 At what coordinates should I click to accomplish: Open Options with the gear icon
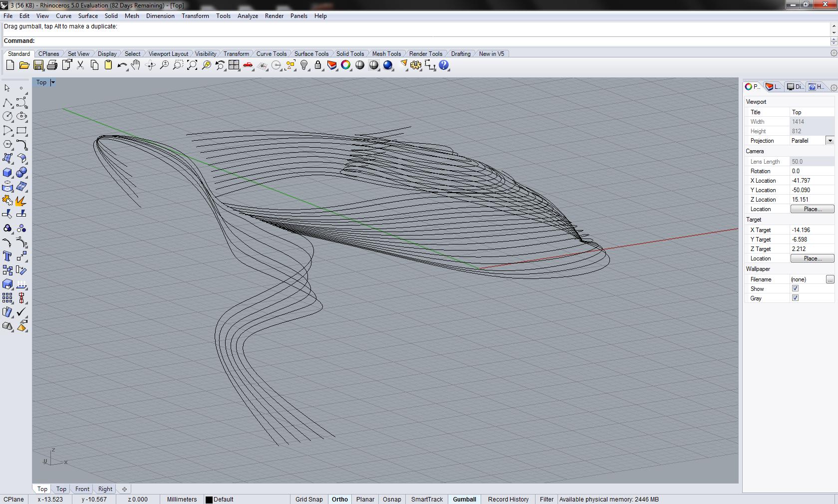[416, 65]
